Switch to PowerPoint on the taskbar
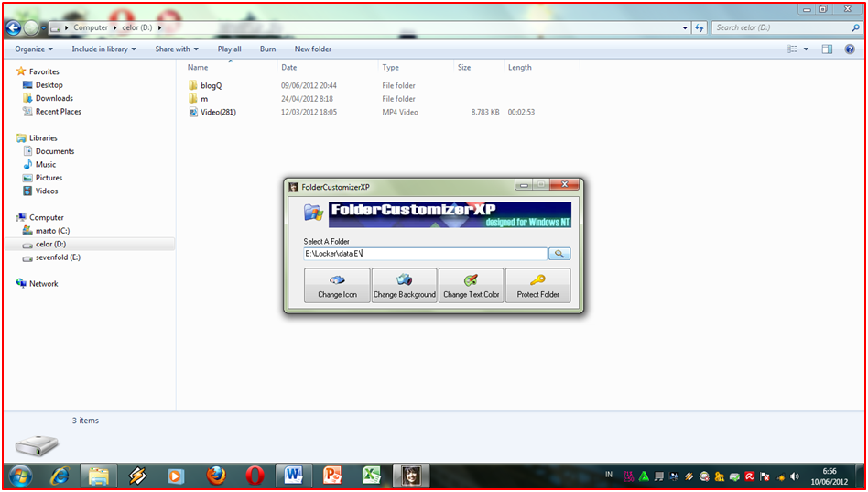 (x=332, y=476)
